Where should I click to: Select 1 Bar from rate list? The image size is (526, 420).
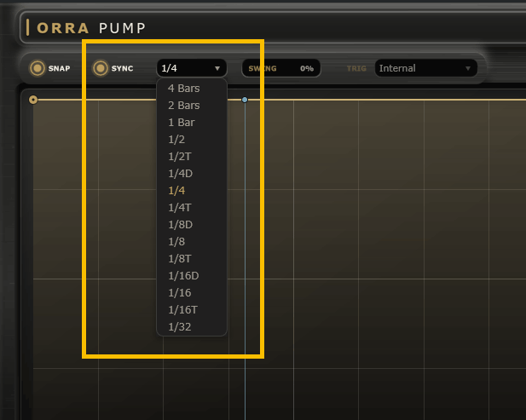pyautogui.click(x=192, y=123)
